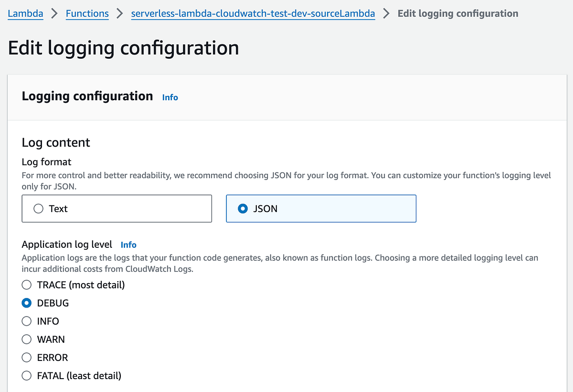Viewport: 573px width, 392px height.
Task: Select the Text log format option
Action: 38,209
